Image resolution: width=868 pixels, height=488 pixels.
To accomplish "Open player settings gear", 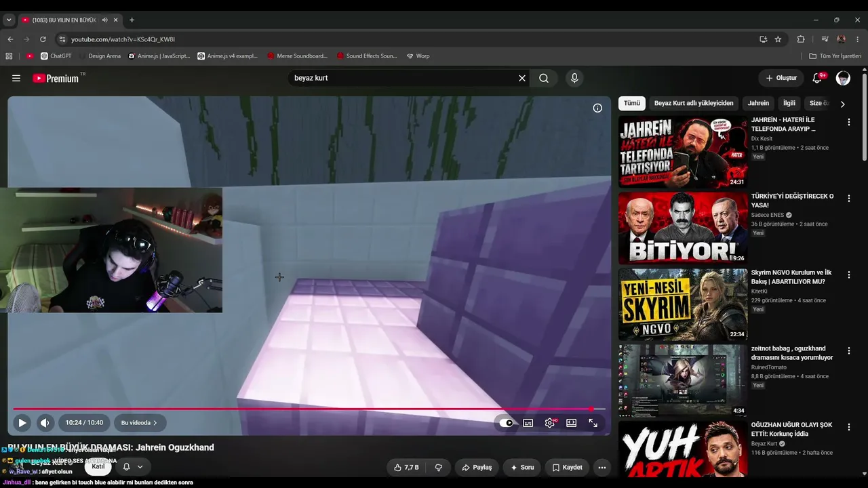I will pos(549,423).
